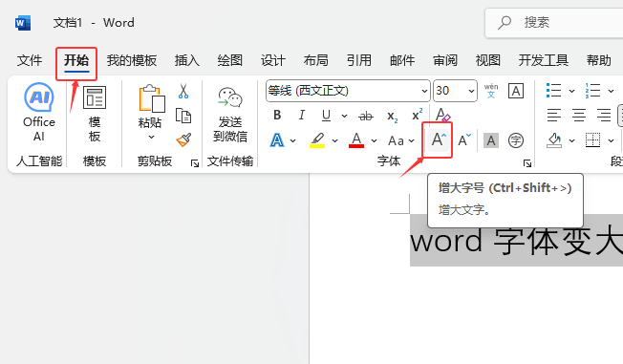Expand change case dropdown arrow
Image resolution: width=623 pixels, height=364 pixels.
pos(411,140)
